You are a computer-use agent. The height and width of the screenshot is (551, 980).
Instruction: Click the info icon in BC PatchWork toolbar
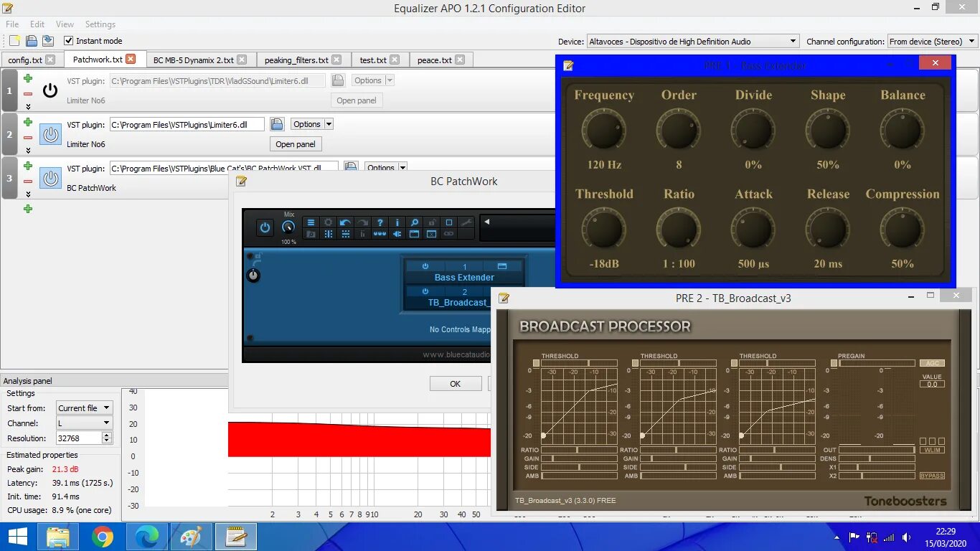point(397,222)
